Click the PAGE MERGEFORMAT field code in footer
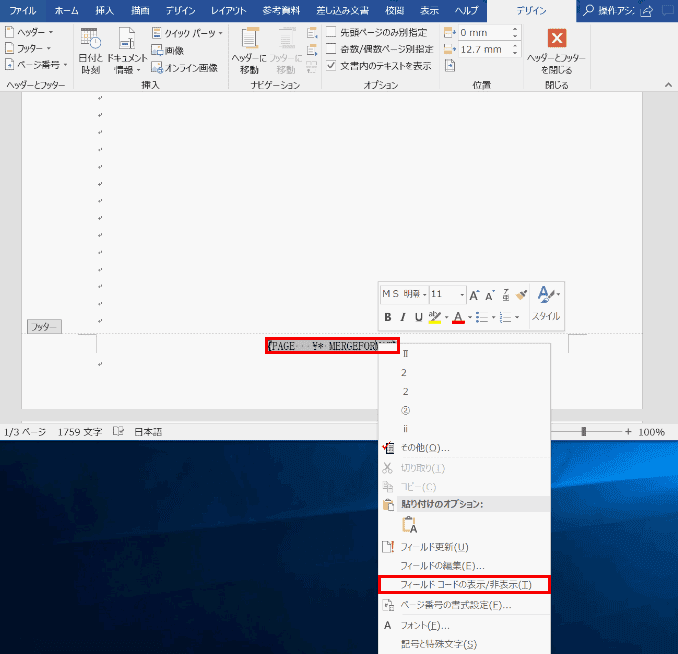678x654 pixels. [330, 346]
